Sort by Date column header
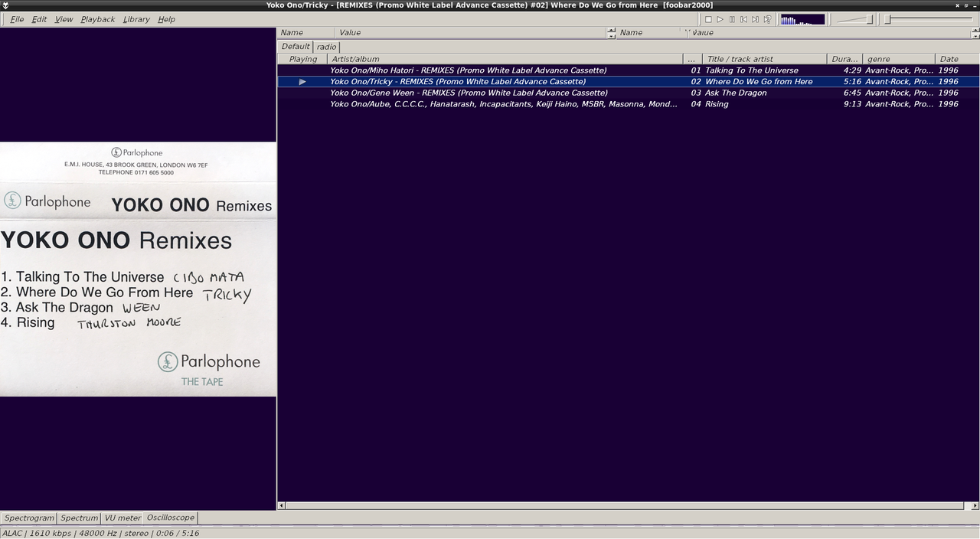Screen dimensions: 980x539 click(957, 59)
